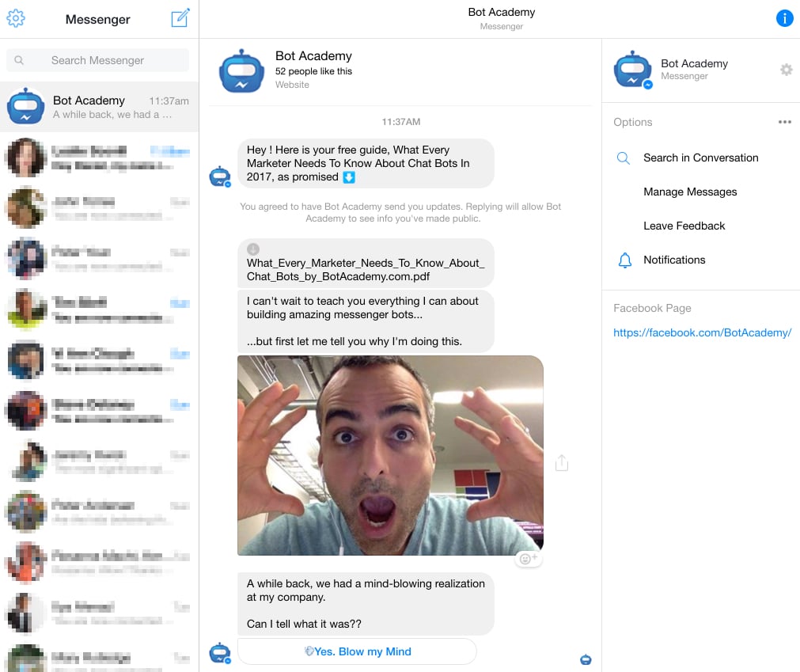Open the What_Every_Marketer_Needs PDF attachment

coord(366,264)
